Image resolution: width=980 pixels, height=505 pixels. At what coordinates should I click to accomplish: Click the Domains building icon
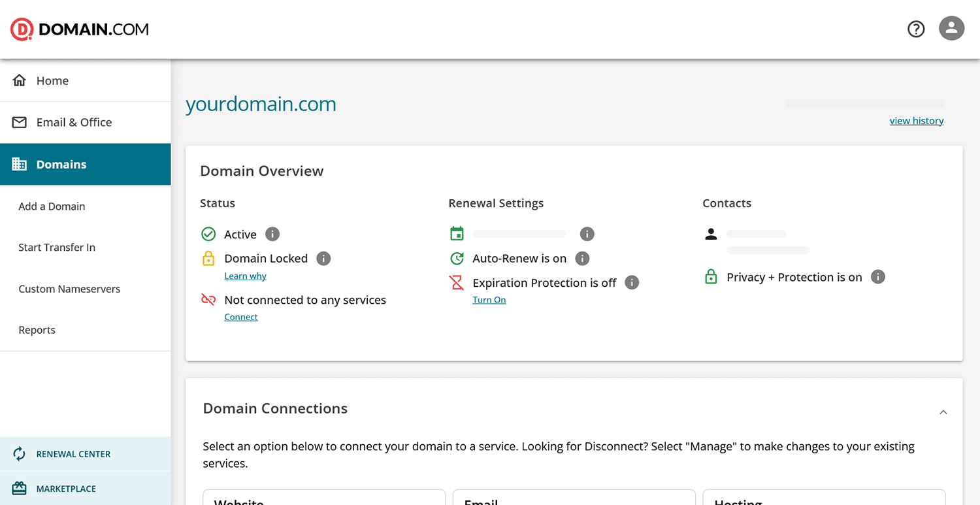coord(20,164)
